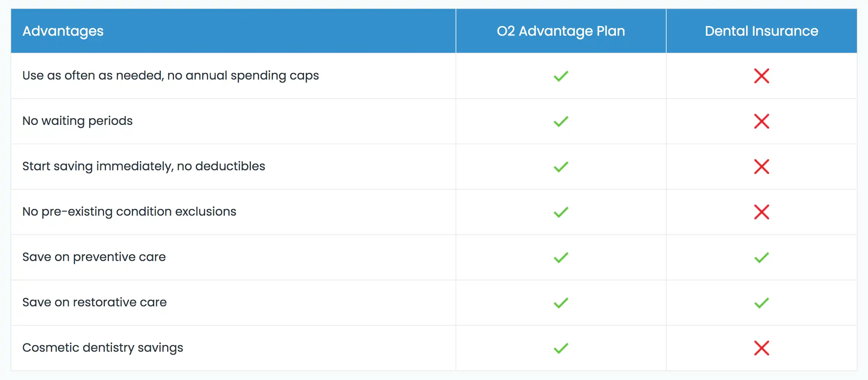Click O2 plan checkmark for preventive care
Image resolution: width=868 pixels, height=380 pixels.
point(561,257)
